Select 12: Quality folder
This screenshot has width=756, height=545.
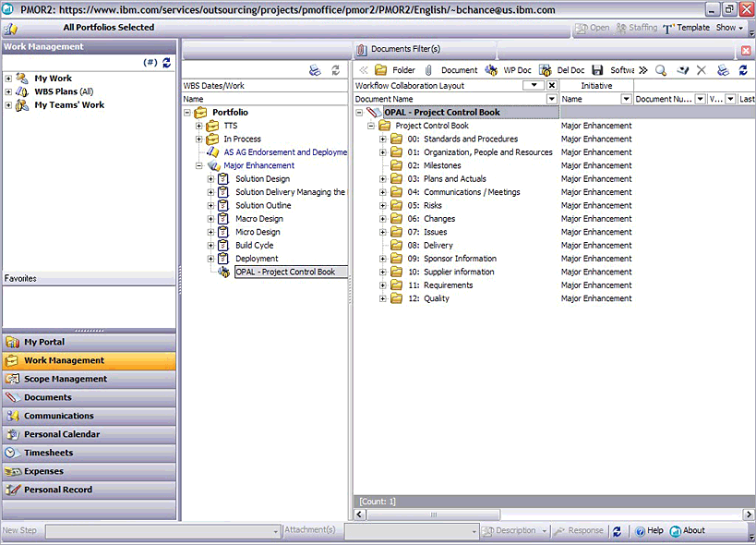click(428, 298)
